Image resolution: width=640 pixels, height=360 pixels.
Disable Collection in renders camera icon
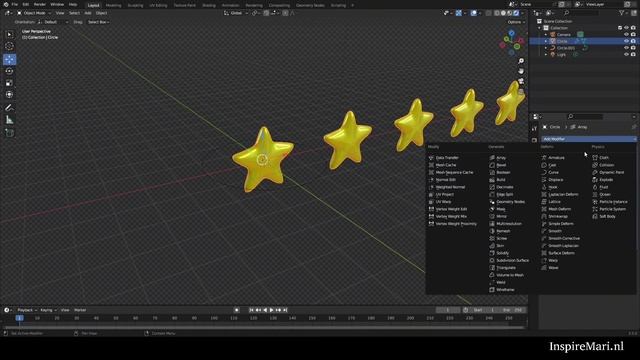click(x=633, y=28)
